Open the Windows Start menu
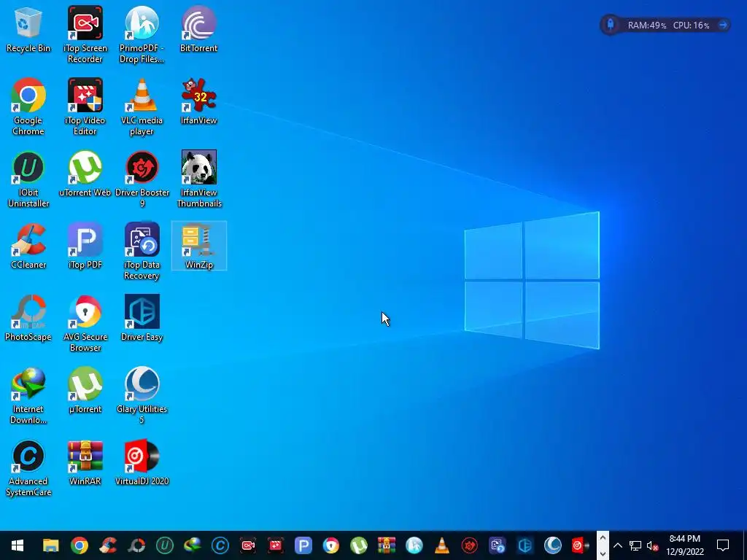The height and width of the screenshot is (560, 747). point(18,545)
